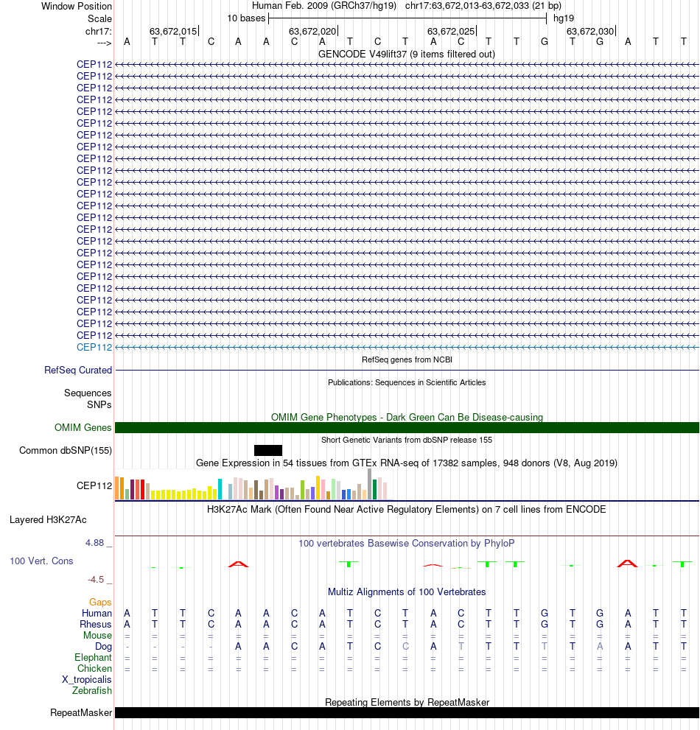
Task: Click the chr17: ruler label
Action: 98,31
